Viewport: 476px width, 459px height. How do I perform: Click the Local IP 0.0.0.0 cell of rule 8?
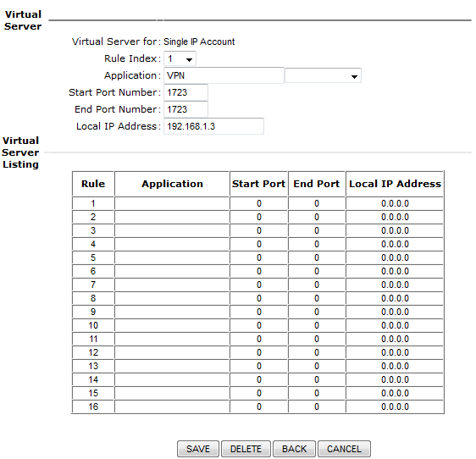pos(395,298)
